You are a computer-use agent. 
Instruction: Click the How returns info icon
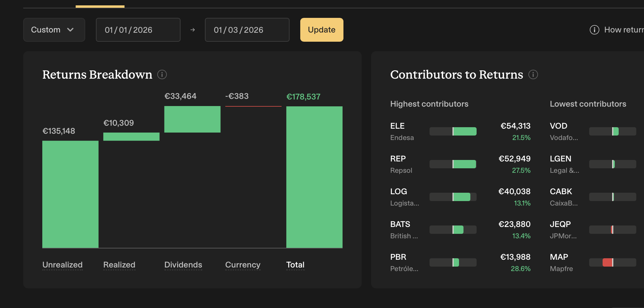(x=594, y=30)
